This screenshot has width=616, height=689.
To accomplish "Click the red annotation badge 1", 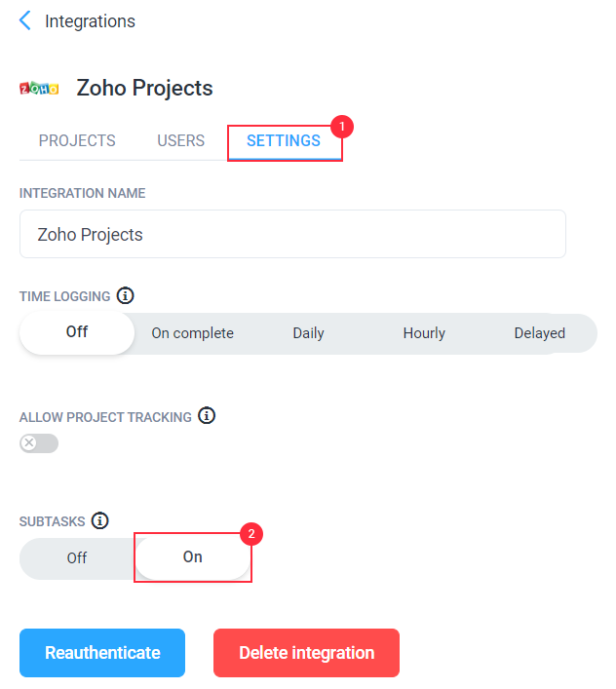I will click(342, 127).
